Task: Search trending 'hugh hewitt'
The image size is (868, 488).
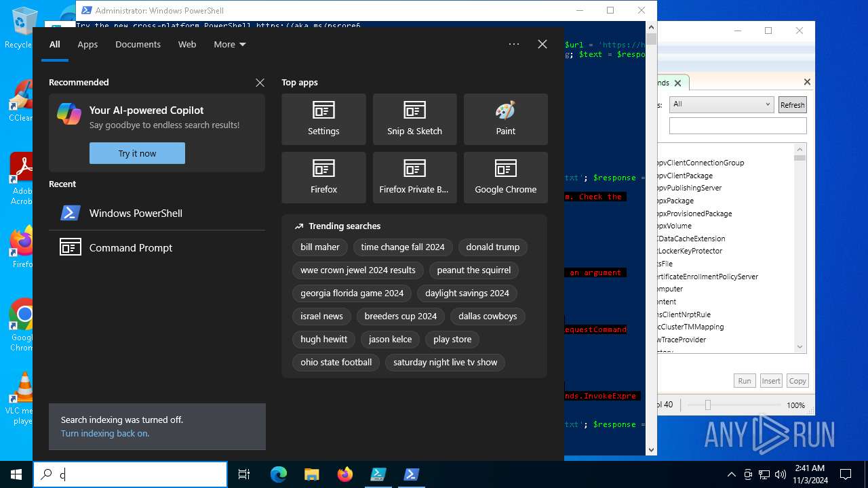Action: pyautogui.click(x=324, y=340)
